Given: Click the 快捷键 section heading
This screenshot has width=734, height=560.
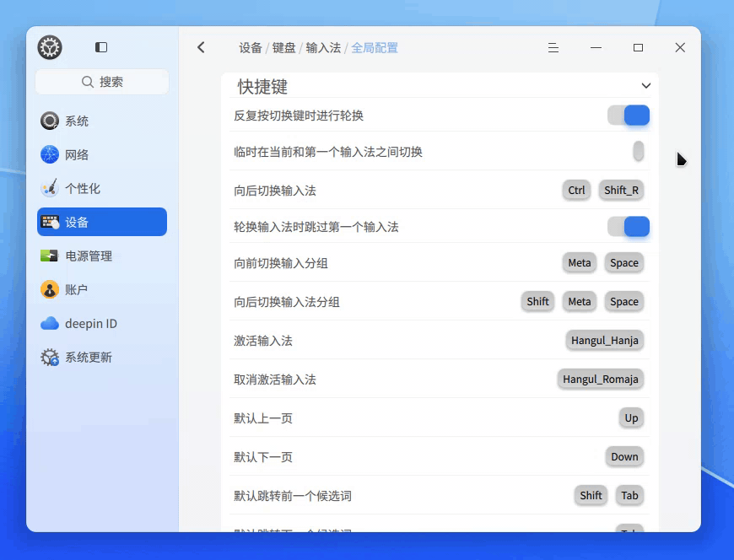Looking at the screenshot, I should click(x=262, y=87).
